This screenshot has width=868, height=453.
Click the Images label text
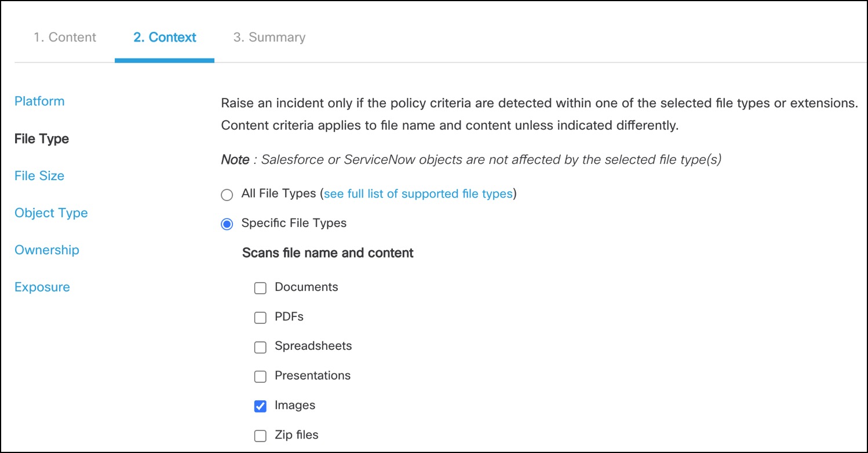(x=295, y=405)
